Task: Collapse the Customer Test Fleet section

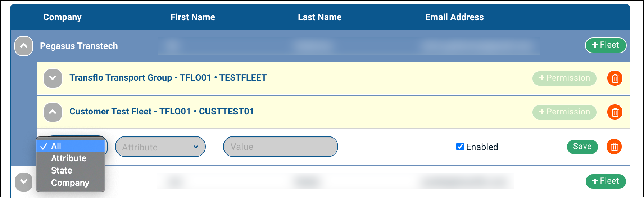Action: (x=53, y=112)
